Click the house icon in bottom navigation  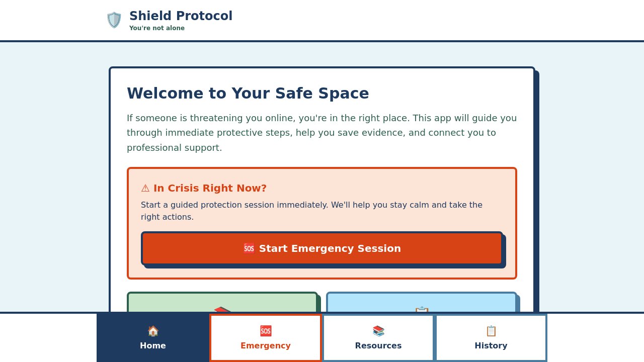(153, 331)
